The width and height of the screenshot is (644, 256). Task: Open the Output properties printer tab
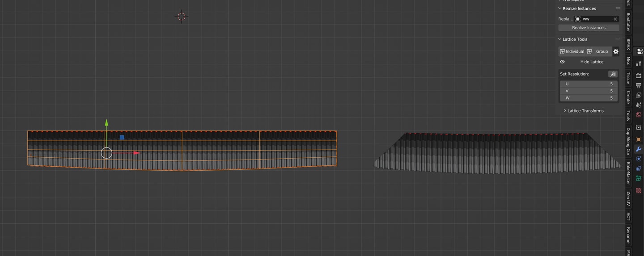(x=639, y=85)
